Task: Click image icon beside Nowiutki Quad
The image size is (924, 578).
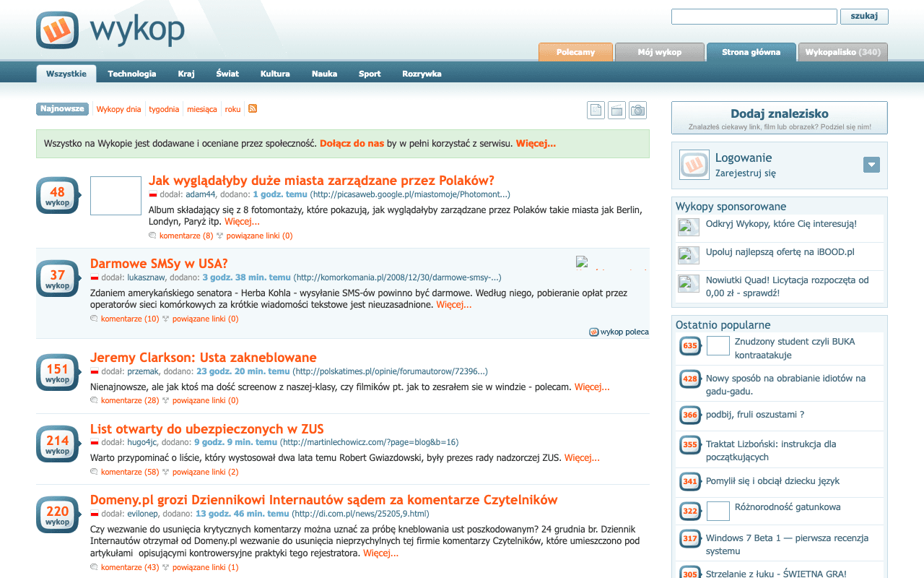Action: (x=689, y=283)
